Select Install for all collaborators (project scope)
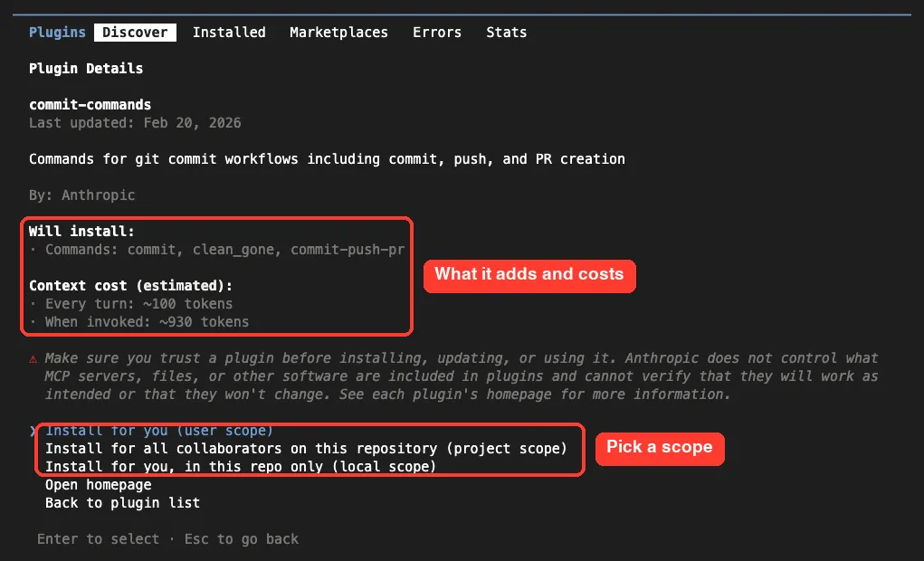Screen dimensions: 924x561 point(306,449)
